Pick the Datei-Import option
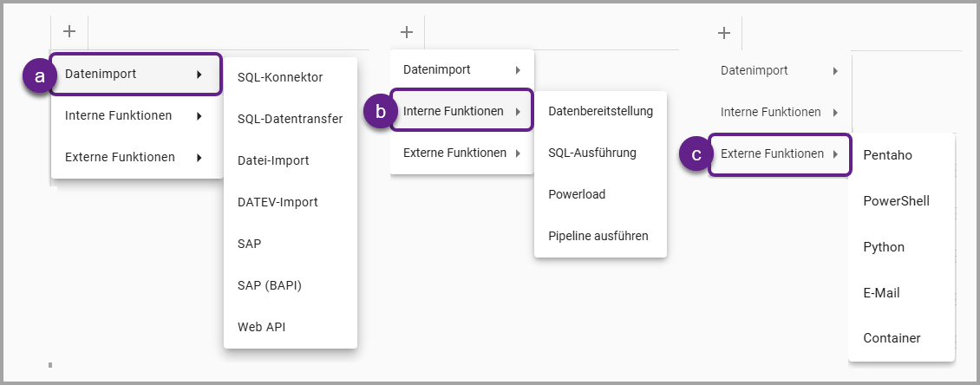 [x=272, y=160]
